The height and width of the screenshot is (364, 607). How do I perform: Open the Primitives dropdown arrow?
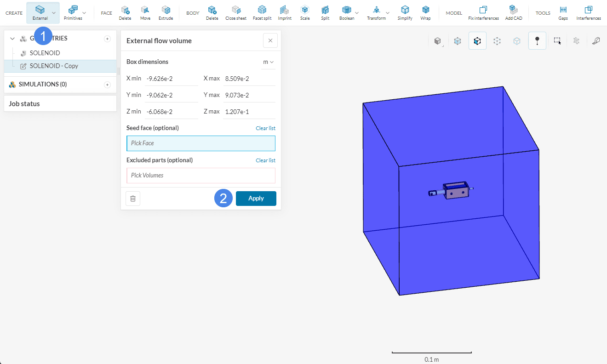click(x=84, y=13)
